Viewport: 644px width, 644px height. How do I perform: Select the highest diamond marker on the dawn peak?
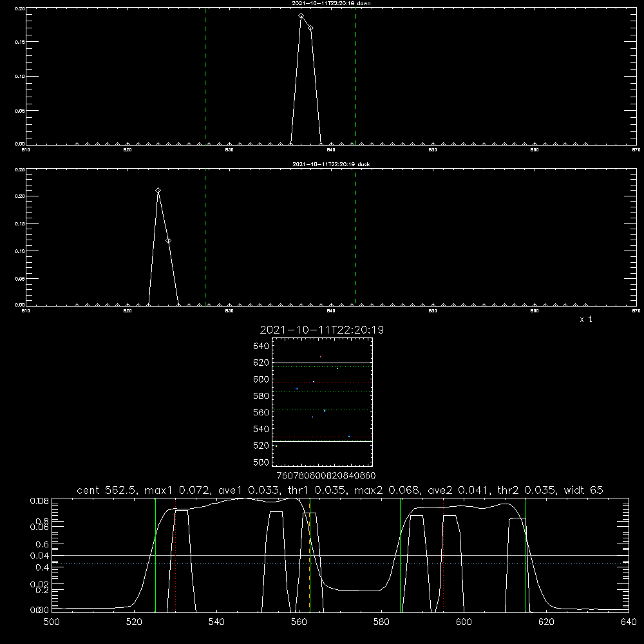pos(301,16)
